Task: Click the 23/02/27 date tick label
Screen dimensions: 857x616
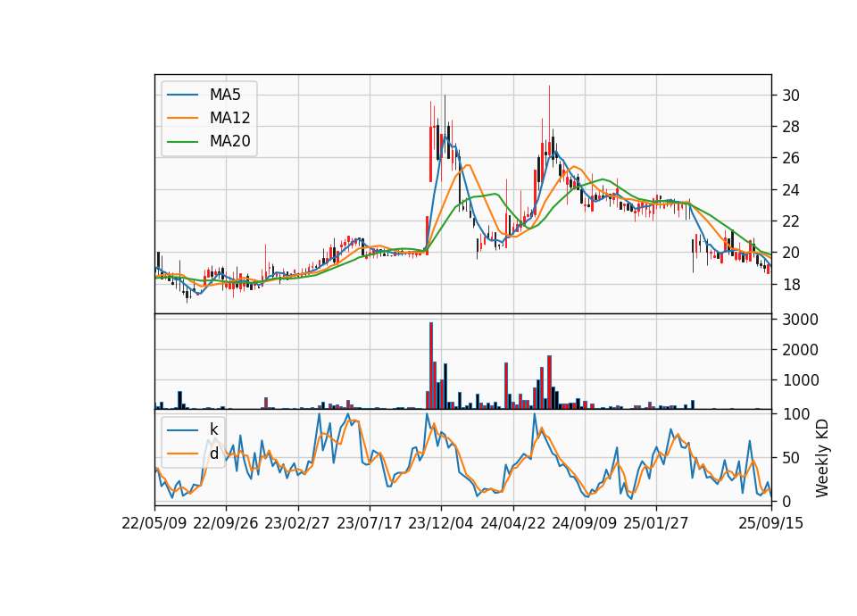Action: [x=297, y=523]
